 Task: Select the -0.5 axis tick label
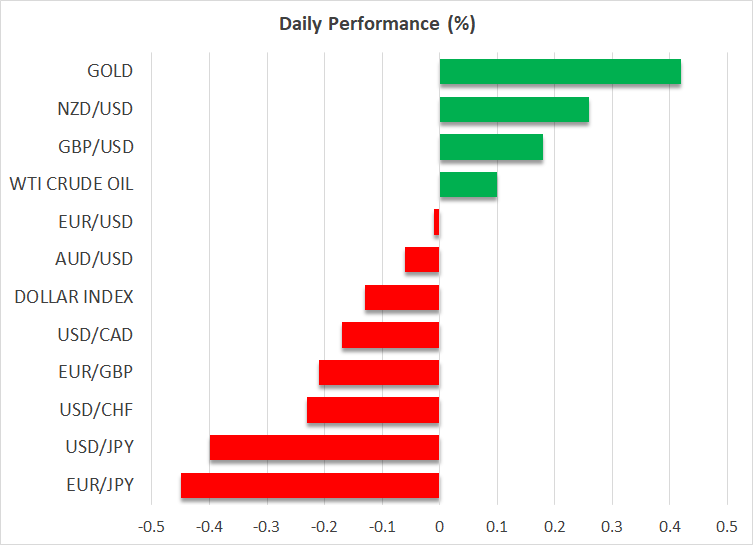pos(150,526)
